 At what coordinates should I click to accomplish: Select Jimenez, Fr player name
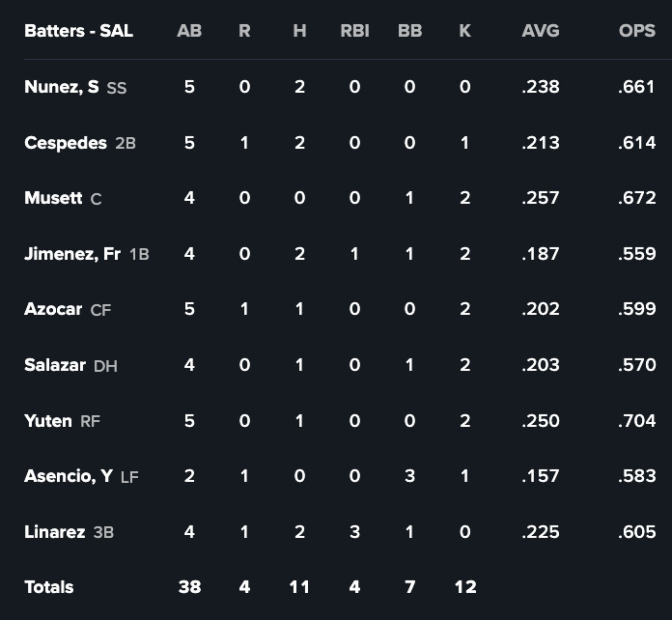tap(72, 254)
